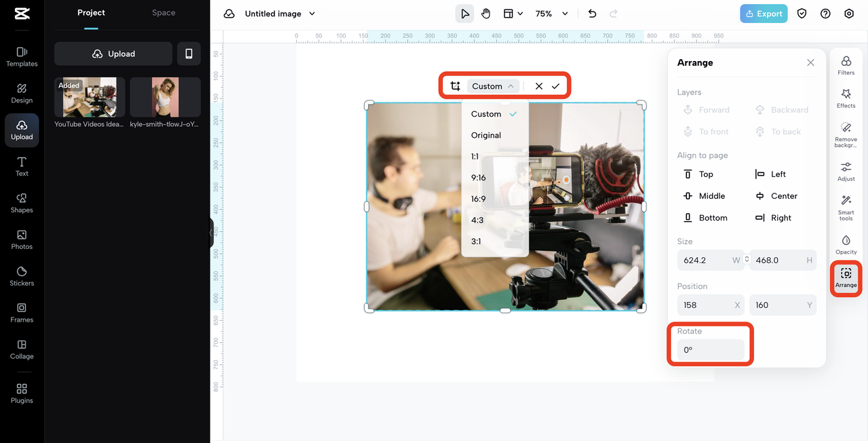Open the Photos sidebar panel
This screenshot has height=443, width=868.
pos(22,240)
